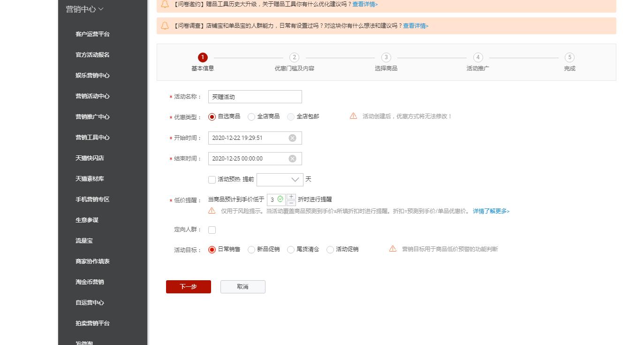The width and height of the screenshot is (644, 345).
Task: Click the green check icon beside the discount value
Action: [280, 199]
